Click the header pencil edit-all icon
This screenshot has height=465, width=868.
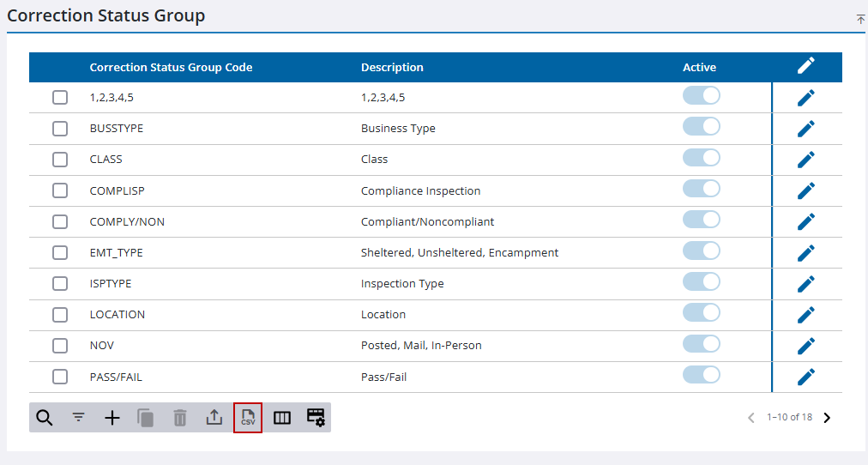pyautogui.click(x=805, y=66)
